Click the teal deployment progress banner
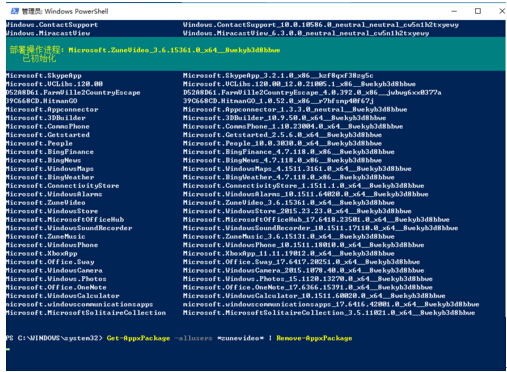Screen dimensions: 507x372 coord(256,54)
